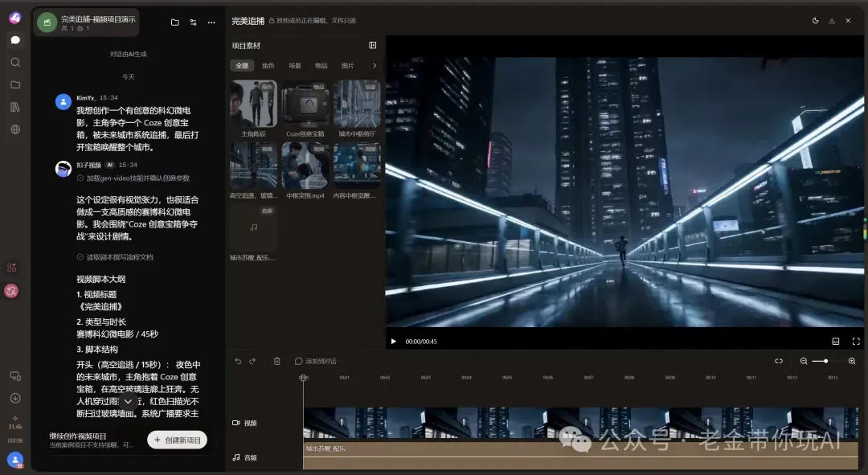
Task: Click the scroll-down chevron in the chat
Action: click(128, 401)
